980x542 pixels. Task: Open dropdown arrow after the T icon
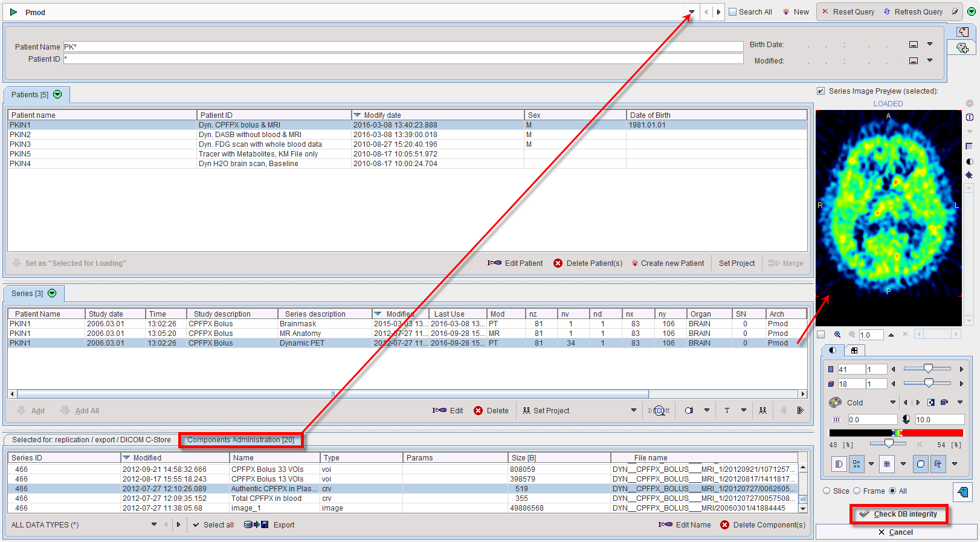[x=744, y=411]
